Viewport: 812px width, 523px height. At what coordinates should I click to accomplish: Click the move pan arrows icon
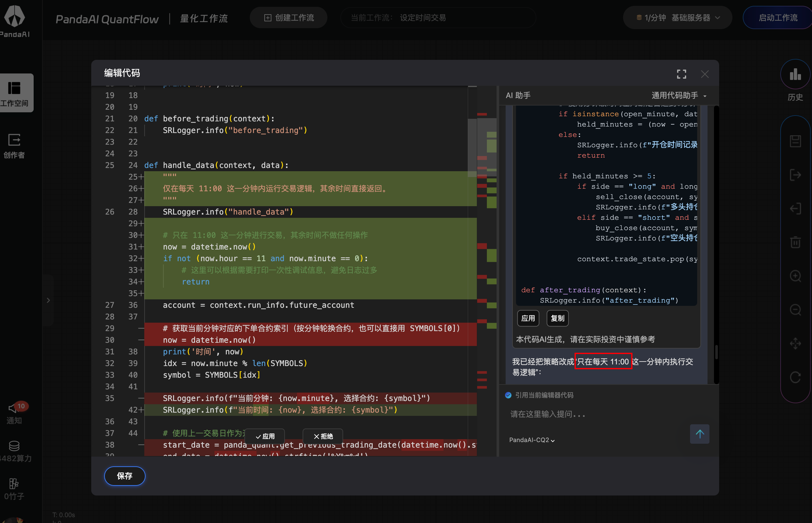[x=796, y=343]
